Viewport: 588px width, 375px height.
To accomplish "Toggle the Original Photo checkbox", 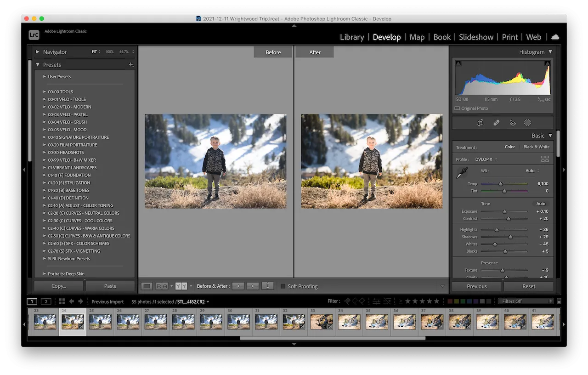I will [x=456, y=108].
